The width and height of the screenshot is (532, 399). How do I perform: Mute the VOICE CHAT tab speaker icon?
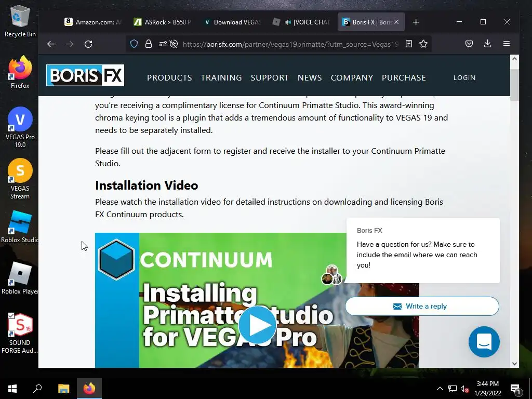[x=288, y=22]
